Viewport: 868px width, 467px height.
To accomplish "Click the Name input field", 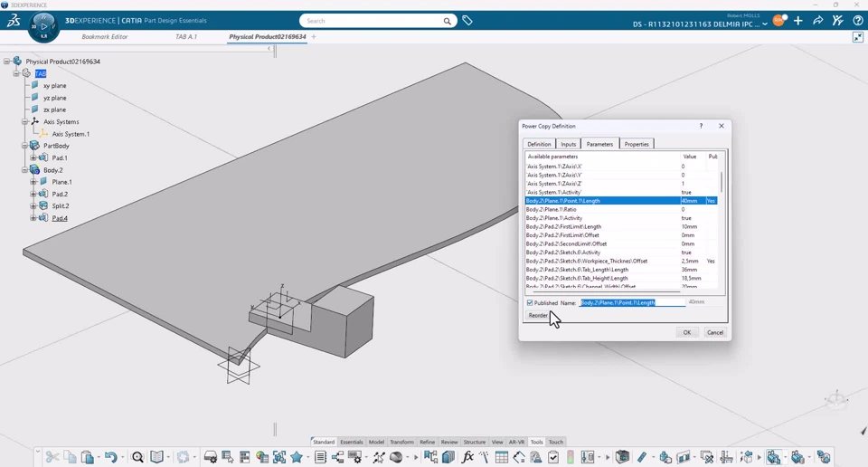I will click(x=632, y=303).
